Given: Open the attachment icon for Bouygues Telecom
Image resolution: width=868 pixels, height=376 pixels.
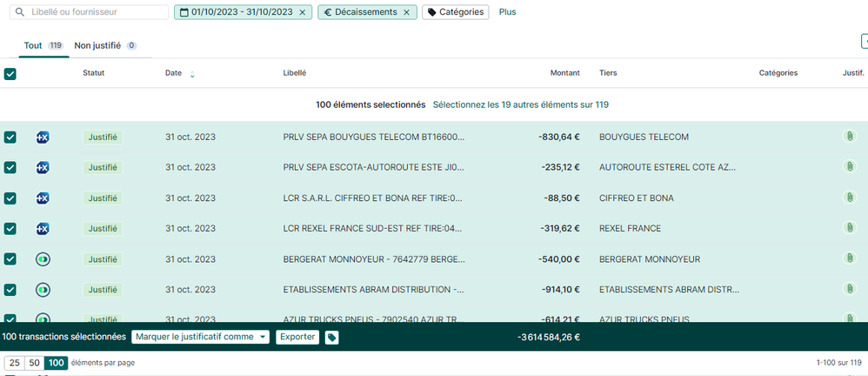Looking at the screenshot, I should click(850, 137).
